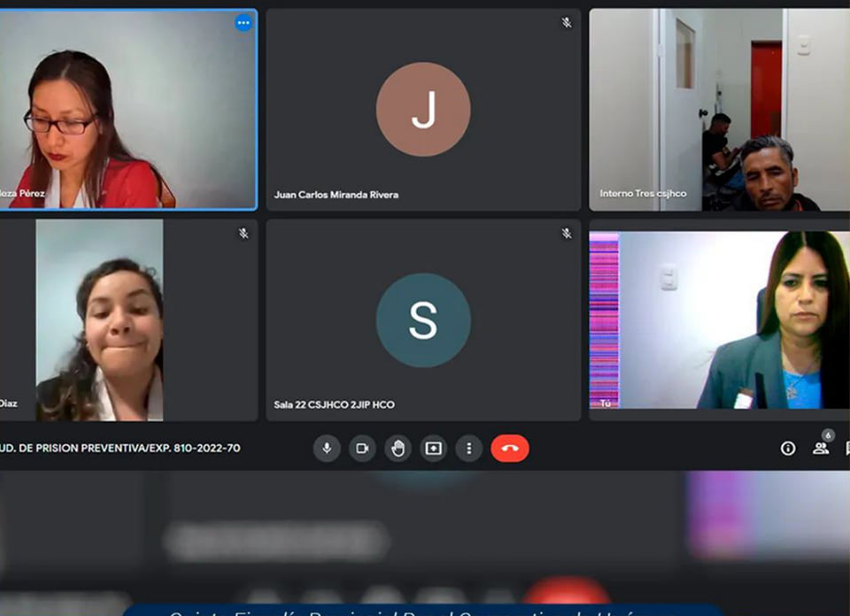The image size is (850, 616).
Task: Click muted mic icon on Sala 22 tile
Action: [567, 234]
